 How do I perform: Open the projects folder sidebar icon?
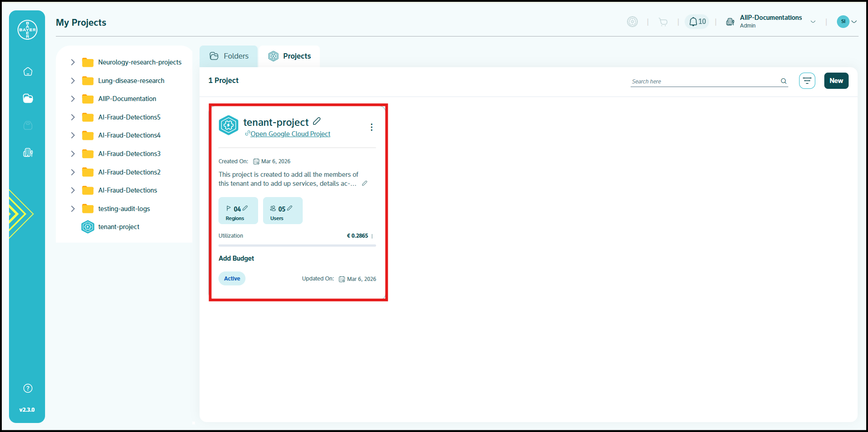[28, 98]
